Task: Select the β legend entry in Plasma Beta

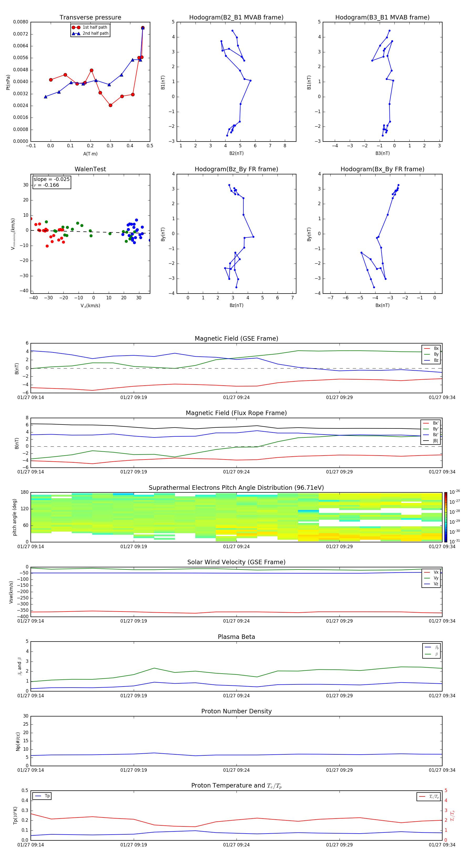Action: click(x=431, y=654)
